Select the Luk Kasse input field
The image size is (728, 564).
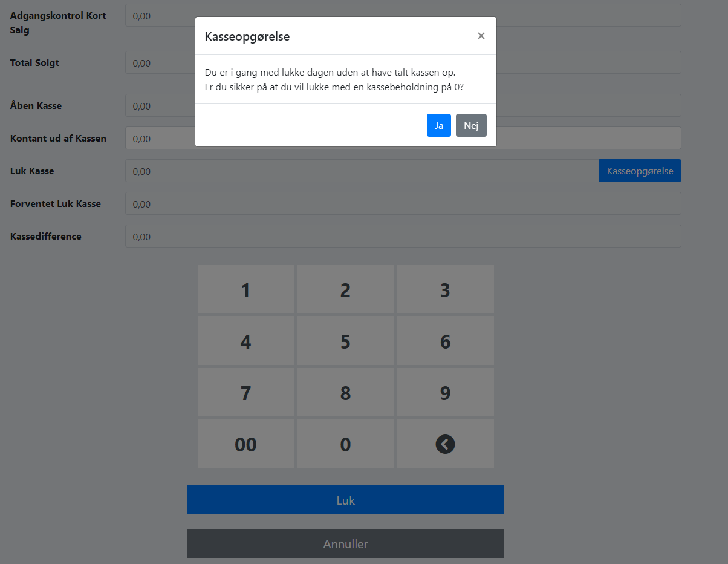coord(362,171)
